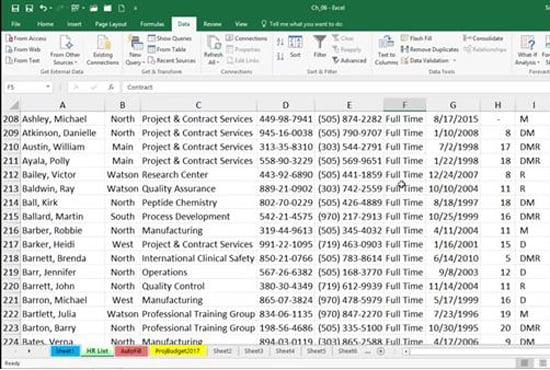This screenshot has height=370, width=550.
Task: Click Sort Z to A icon
Action: (280, 56)
